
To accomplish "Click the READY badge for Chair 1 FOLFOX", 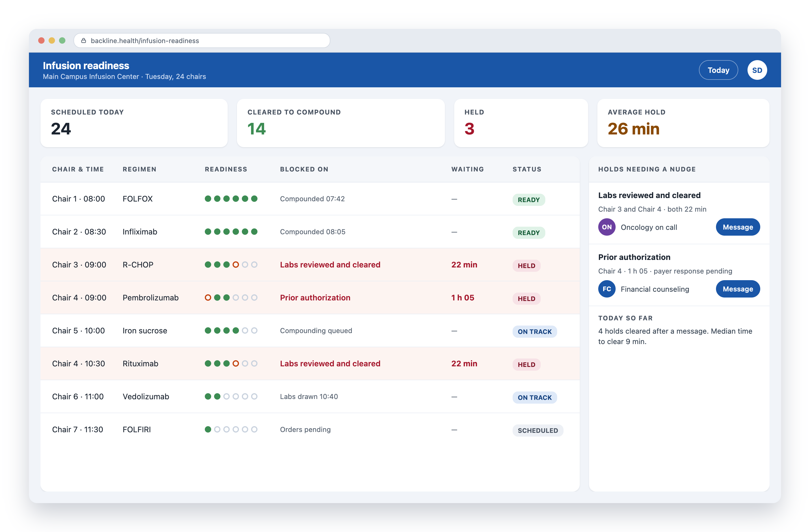I will pyautogui.click(x=529, y=200).
